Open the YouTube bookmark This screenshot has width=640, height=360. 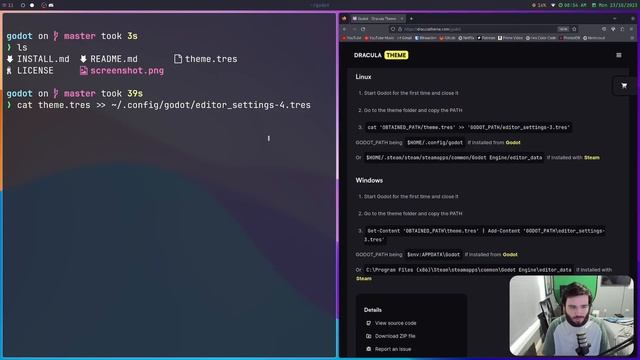[x=352, y=38]
